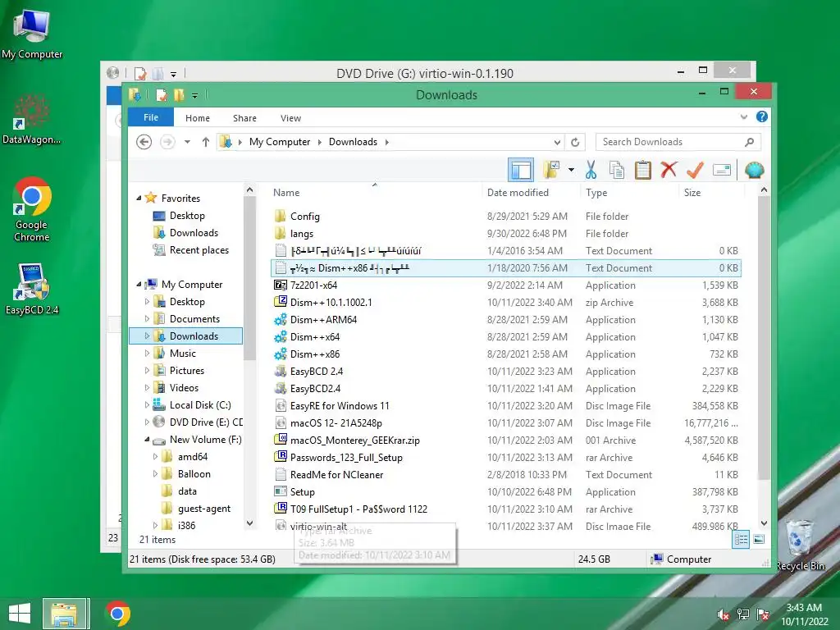Open the address bar history dropdown
Image resolution: width=840 pixels, height=630 pixels.
[x=557, y=143]
